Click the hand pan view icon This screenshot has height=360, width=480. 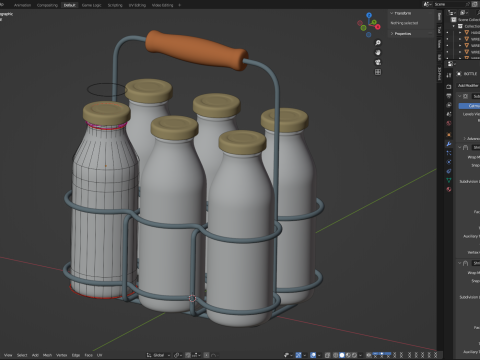(378, 52)
